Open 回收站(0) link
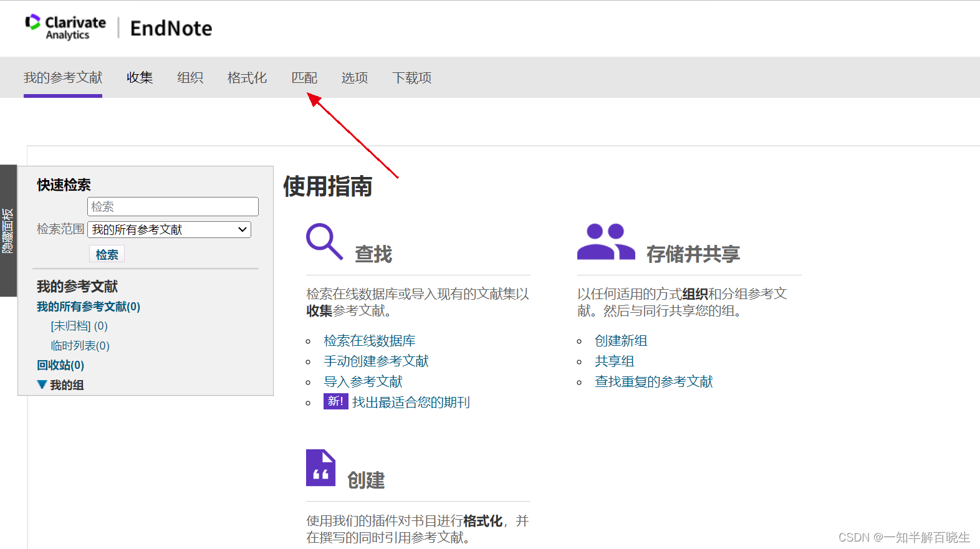Screen dimensions: 980x549 (x=60, y=365)
